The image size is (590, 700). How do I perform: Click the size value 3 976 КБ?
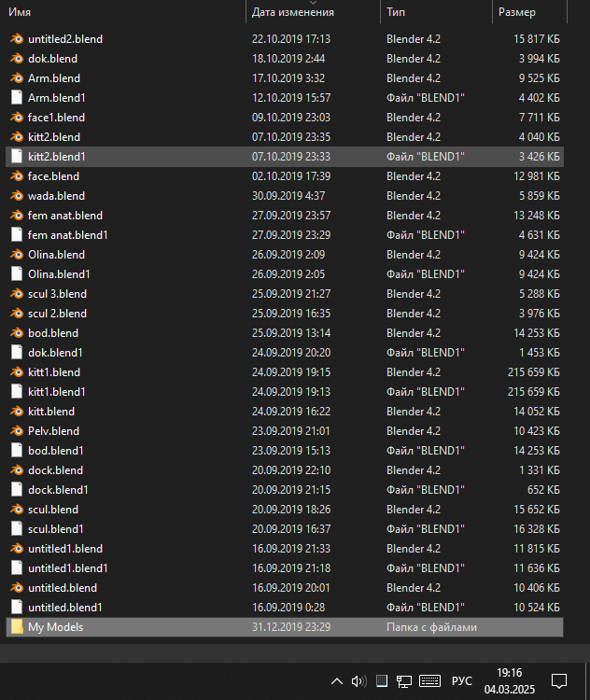click(x=539, y=314)
